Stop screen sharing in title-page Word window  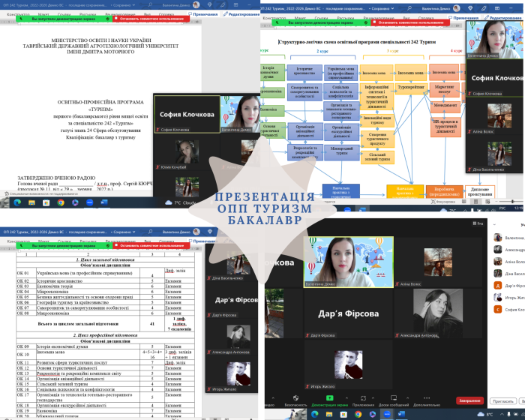pyautogui.click(x=151, y=19)
